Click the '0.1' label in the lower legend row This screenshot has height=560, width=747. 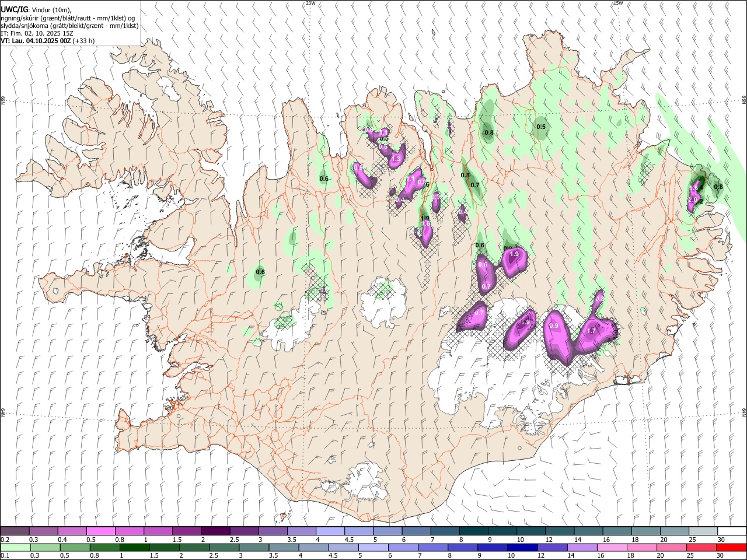5,556
